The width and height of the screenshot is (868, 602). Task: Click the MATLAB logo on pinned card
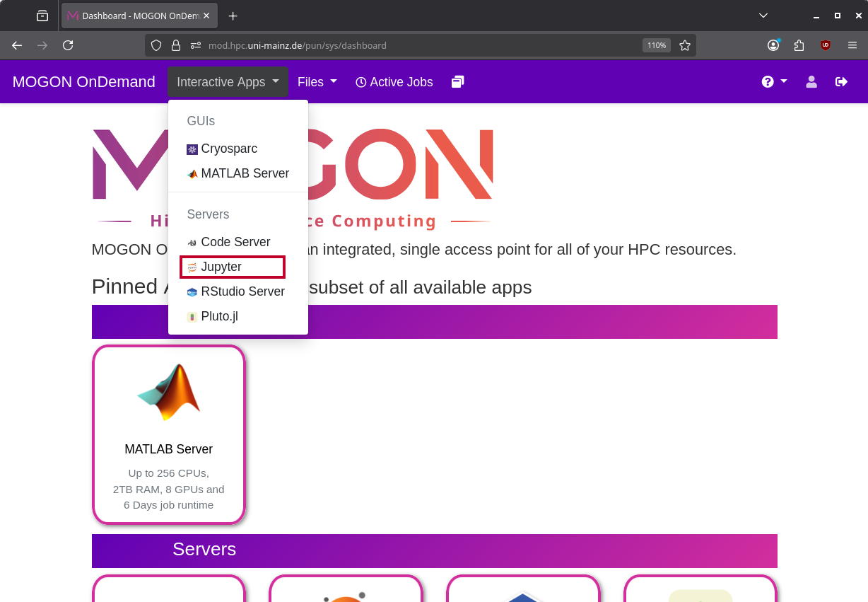click(169, 392)
